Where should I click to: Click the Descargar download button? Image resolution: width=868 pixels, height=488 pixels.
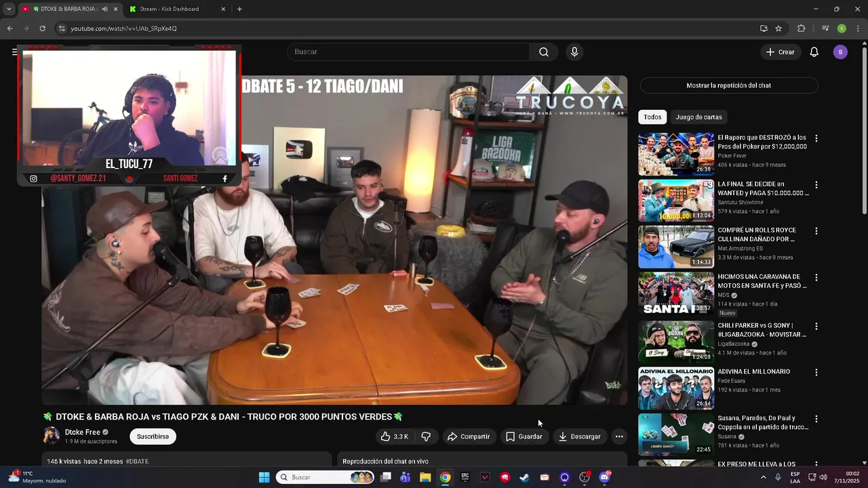(580, 436)
